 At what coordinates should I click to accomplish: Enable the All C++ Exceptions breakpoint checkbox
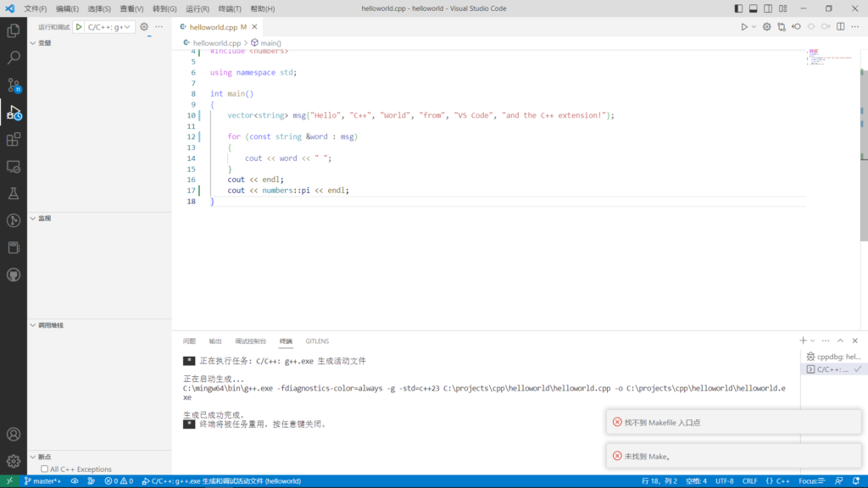[x=44, y=469]
